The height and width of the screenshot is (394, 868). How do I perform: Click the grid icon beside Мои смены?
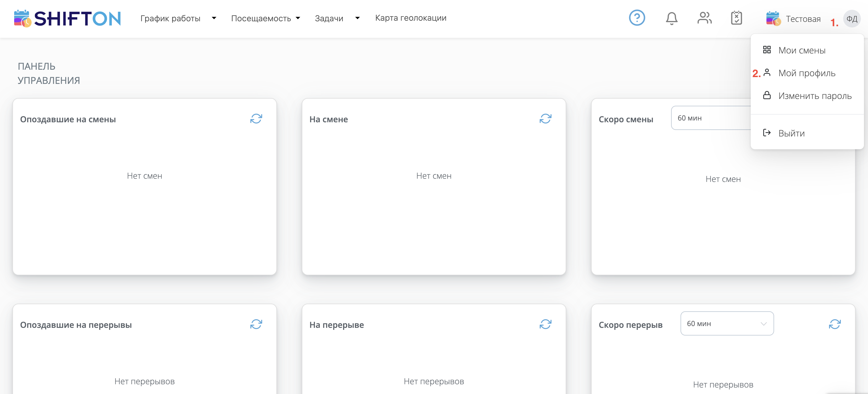tap(767, 50)
